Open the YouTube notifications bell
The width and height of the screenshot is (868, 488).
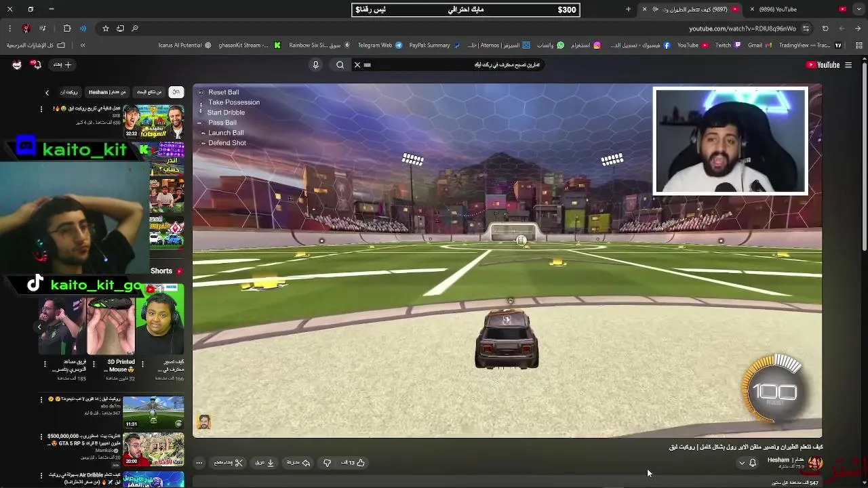[37, 65]
